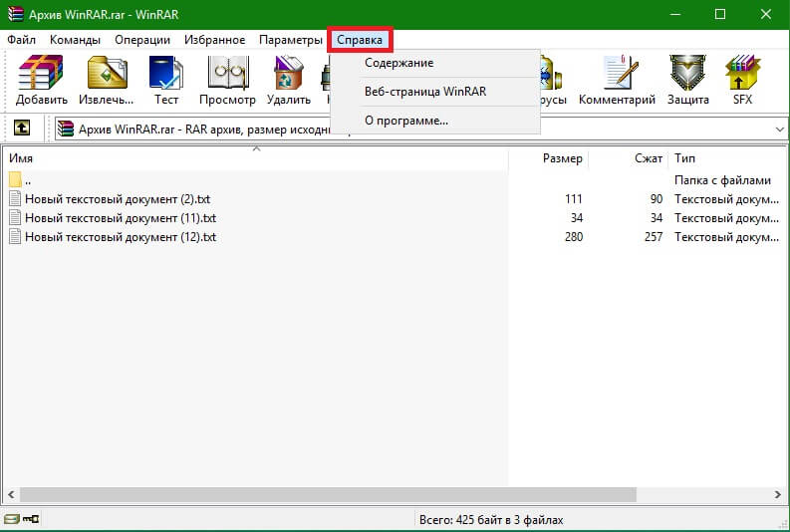Go up one folder with the arrow icon
Viewport: 790px width, 532px height.
click(x=21, y=128)
